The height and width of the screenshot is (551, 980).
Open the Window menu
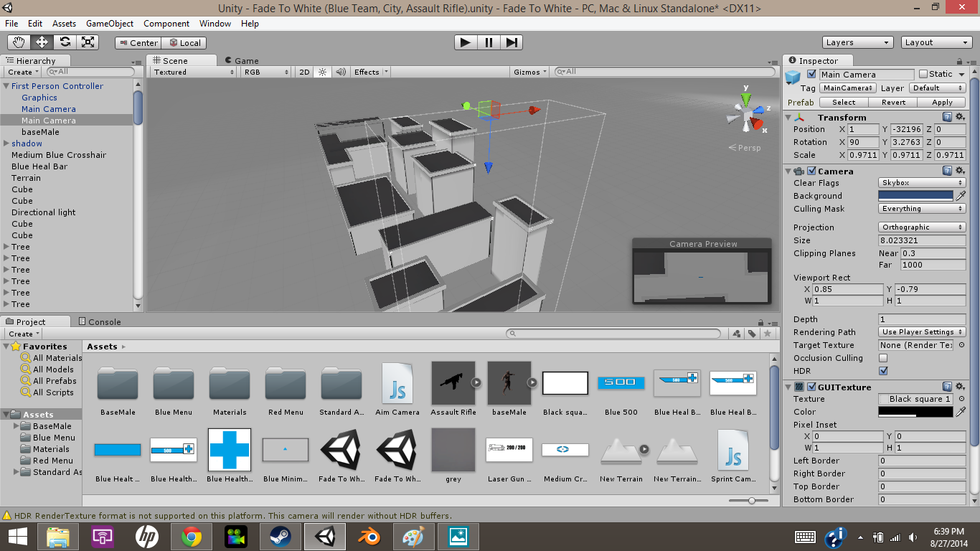[215, 24]
